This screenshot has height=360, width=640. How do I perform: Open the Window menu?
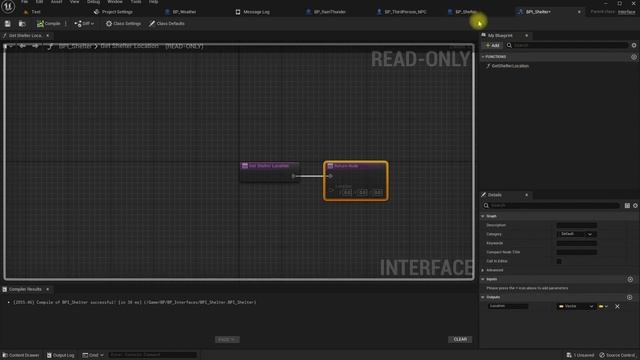tap(115, 2)
